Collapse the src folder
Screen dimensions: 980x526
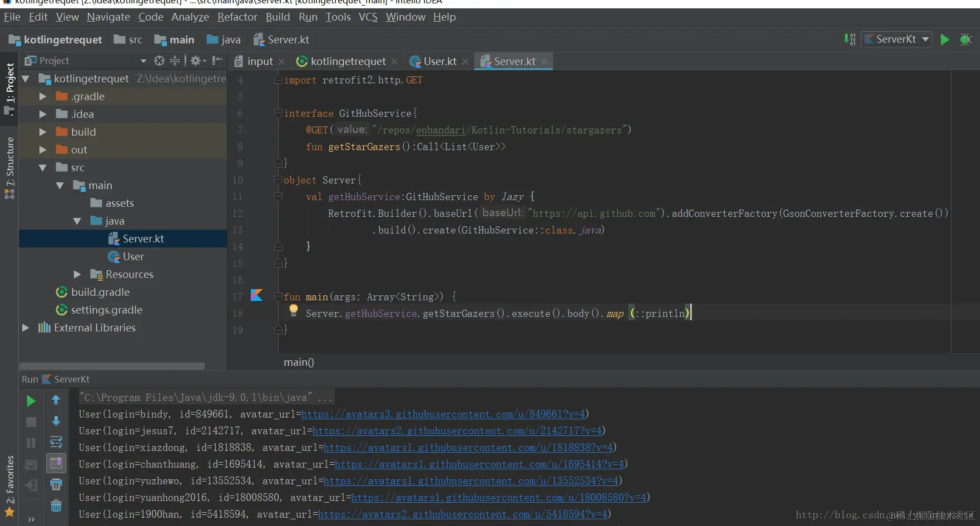(43, 168)
